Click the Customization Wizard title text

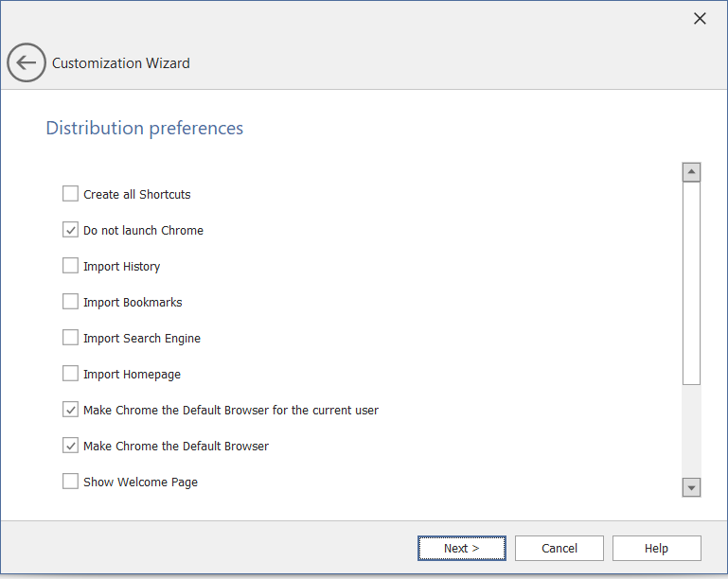[121, 63]
